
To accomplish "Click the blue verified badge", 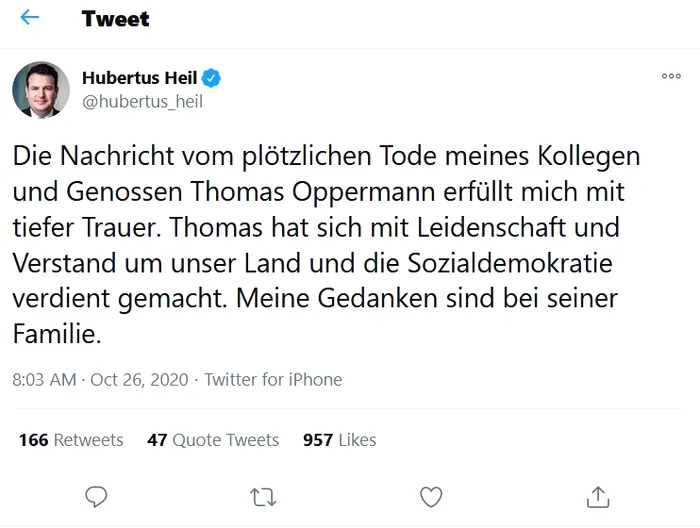I will coord(212,79).
